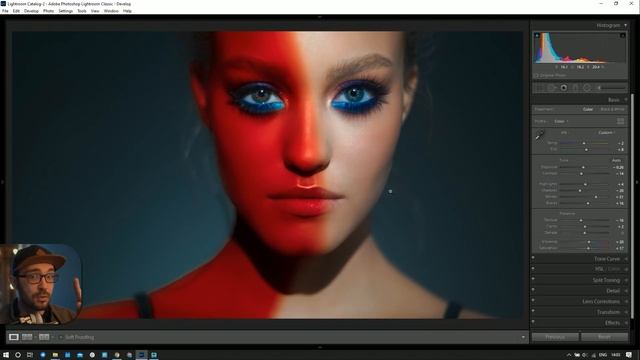Select the Spot Removal tool
The height and width of the screenshot is (360, 640).
tap(552, 87)
